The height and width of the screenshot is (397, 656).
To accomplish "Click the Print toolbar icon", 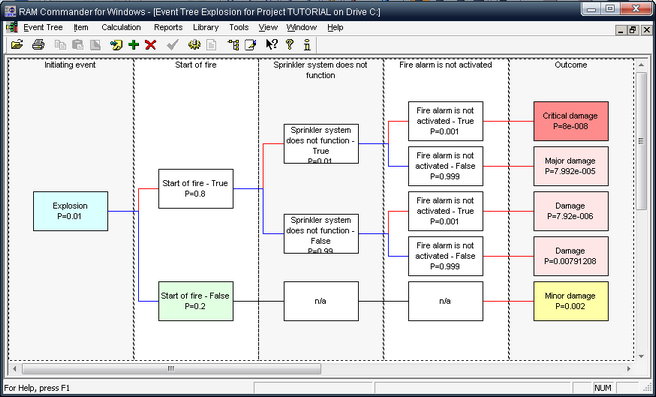I will 38,44.
